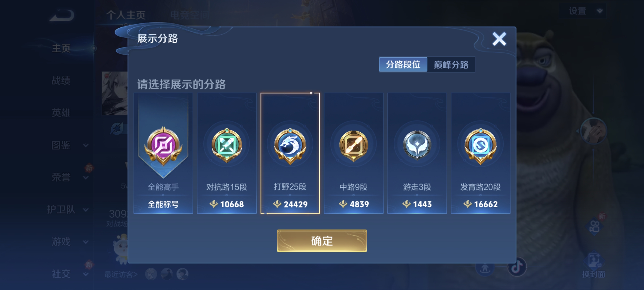Viewport: 644px width, 290px height.
Task: Open the TikTok share icon
Action: (517, 267)
